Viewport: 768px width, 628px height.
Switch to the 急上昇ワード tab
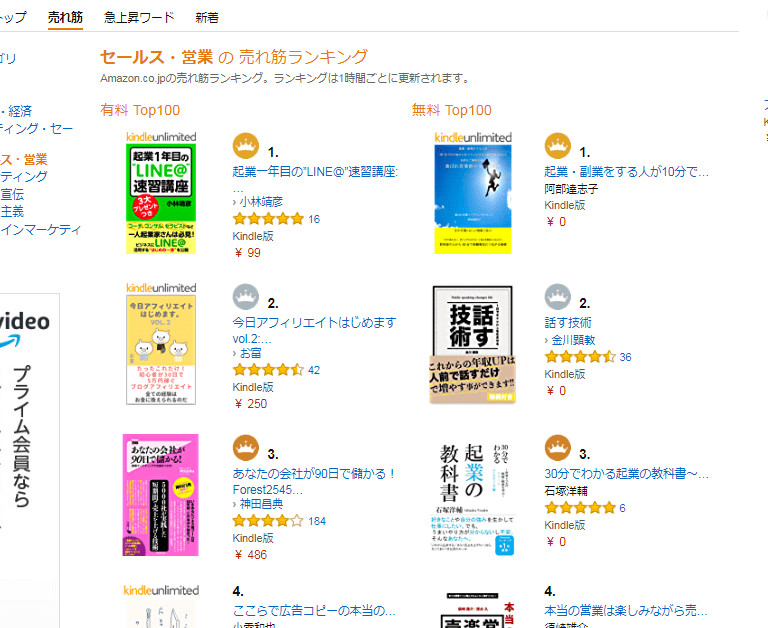coord(139,17)
